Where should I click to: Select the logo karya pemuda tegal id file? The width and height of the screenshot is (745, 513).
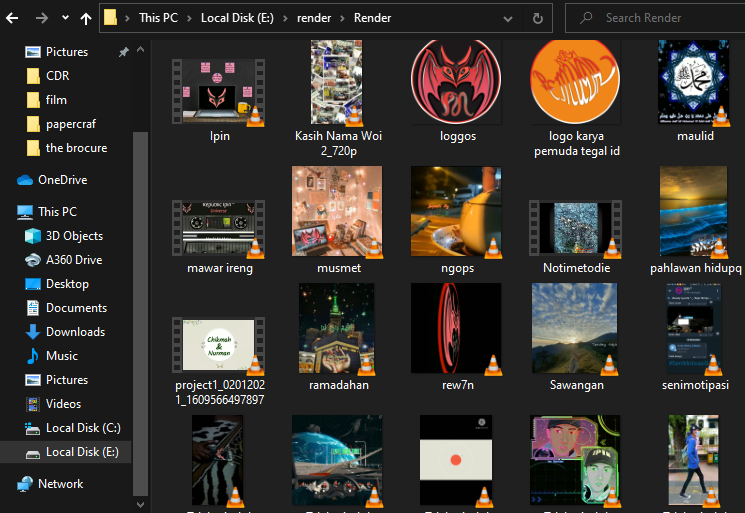pyautogui.click(x=576, y=98)
